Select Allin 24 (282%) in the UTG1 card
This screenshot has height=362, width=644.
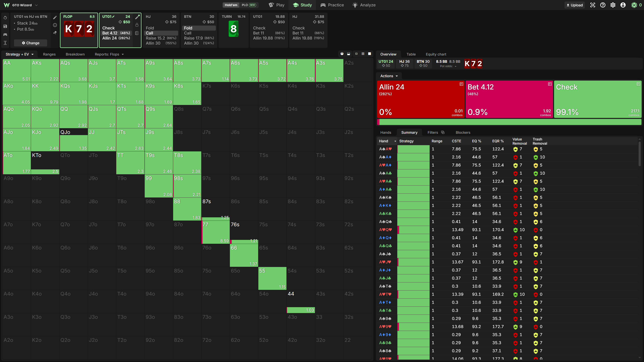[x=116, y=38]
